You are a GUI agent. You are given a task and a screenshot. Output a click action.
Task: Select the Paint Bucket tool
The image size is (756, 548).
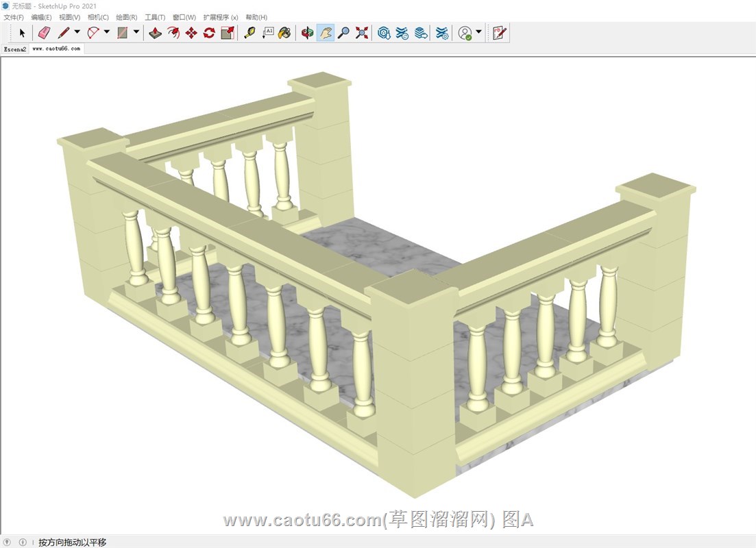coord(285,33)
